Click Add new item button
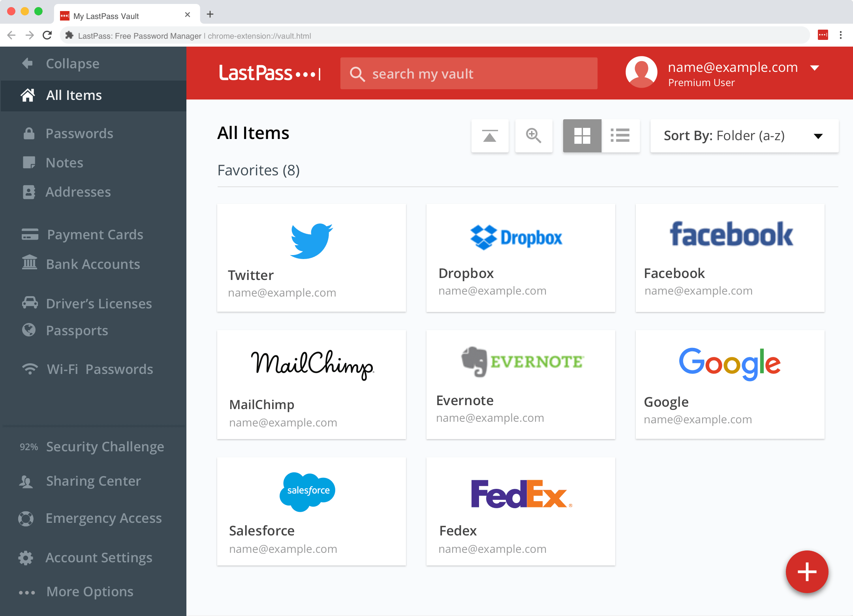The width and height of the screenshot is (853, 616). [x=807, y=570]
